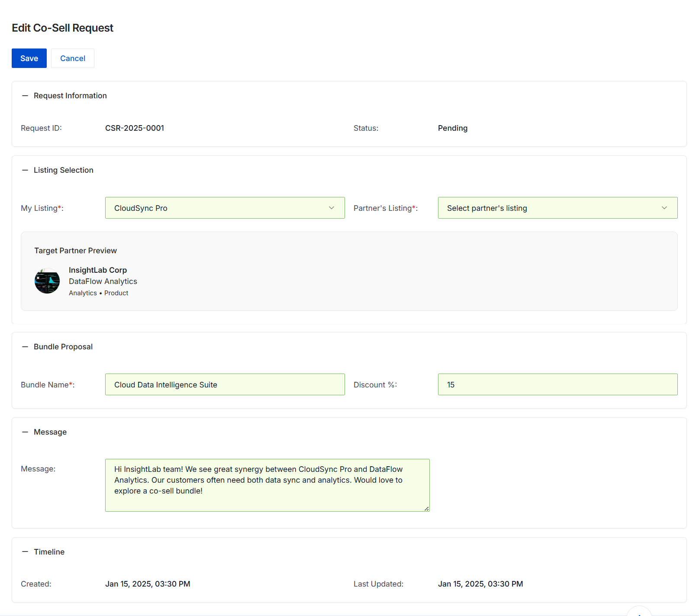This screenshot has height=616, width=699.
Task: Select the request ID CSR-2025-0001
Action: (x=135, y=128)
